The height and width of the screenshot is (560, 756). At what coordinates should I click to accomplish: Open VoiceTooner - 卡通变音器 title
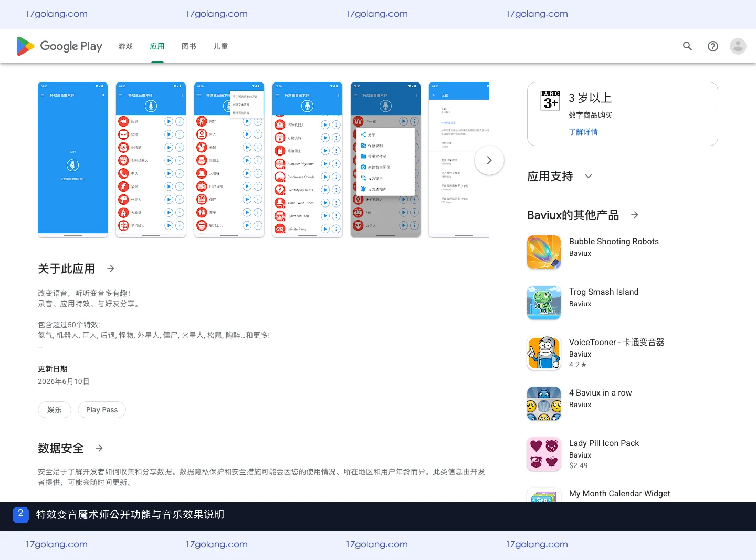pos(617,343)
